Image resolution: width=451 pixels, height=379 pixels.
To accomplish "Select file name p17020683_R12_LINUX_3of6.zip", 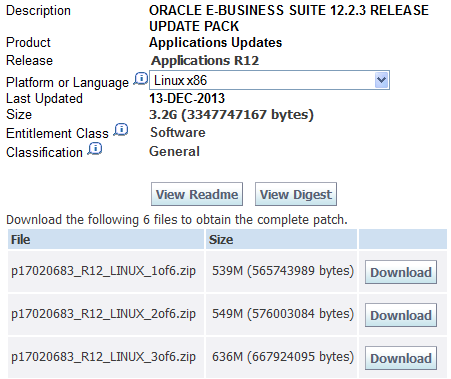I will click(103, 357).
